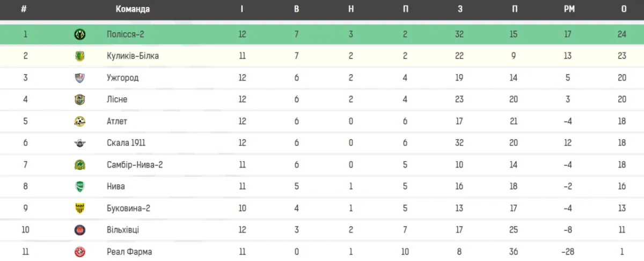
Task: Click the Вільхівці club logo
Action: coord(79,230)
